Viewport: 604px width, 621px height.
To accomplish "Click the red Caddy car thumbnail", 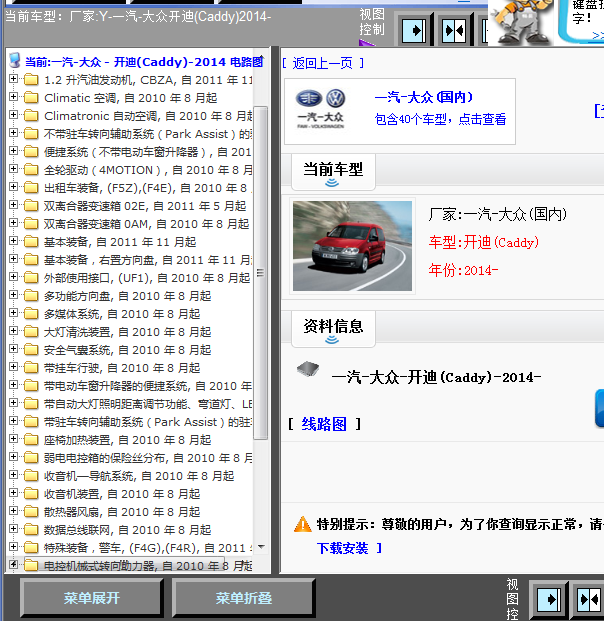I will [352, 246].
